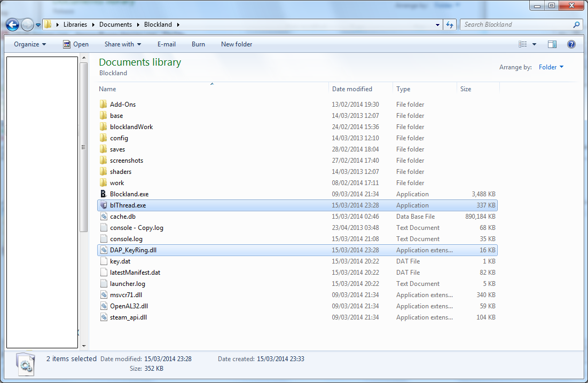Open Help with the question mark icon
This screenshot has width=588, height=383.
click(571, 44)
